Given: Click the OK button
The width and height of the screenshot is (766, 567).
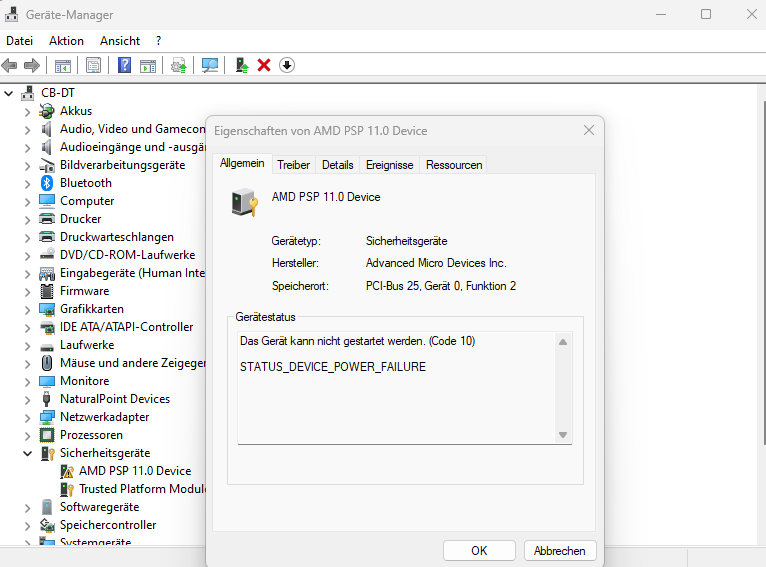Looking at the screenshot, I should pos(479,550).
